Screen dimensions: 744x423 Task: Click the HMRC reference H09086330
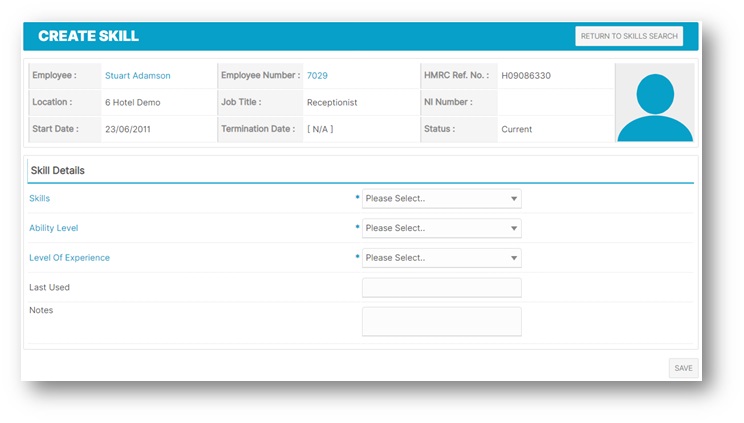coord(526,75)
